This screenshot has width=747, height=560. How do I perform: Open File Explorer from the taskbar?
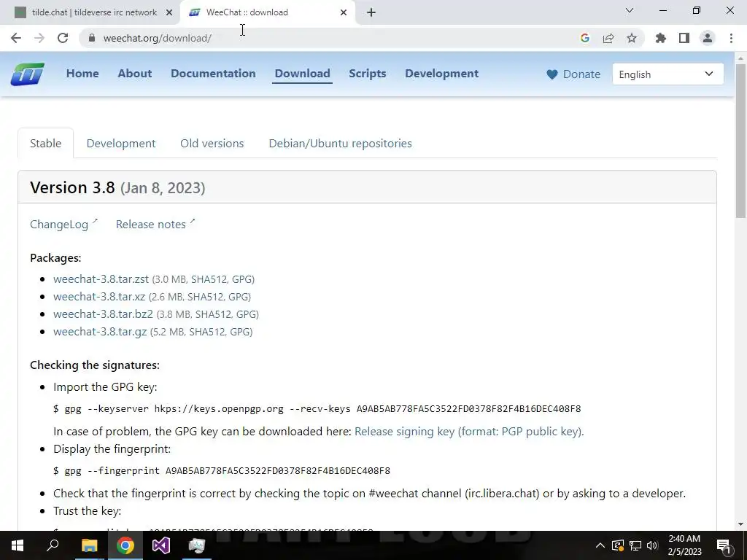(x=89, y=545)
